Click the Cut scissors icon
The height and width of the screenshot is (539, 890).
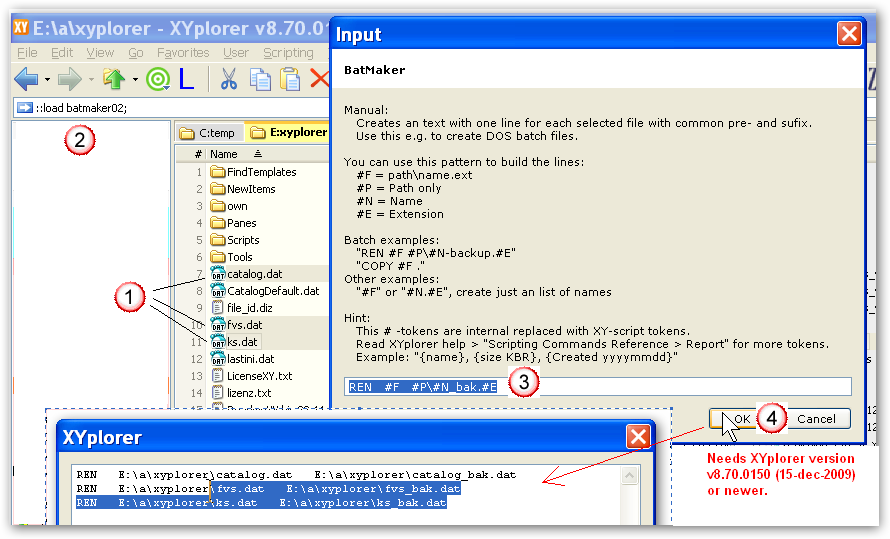tap(228, 79)
